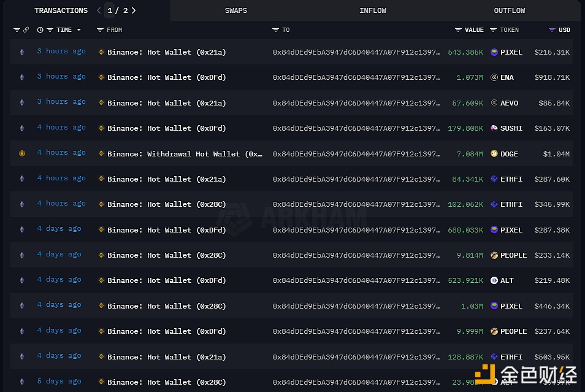Open the TO column filter

pyautogui.click(x=276, y=30)
